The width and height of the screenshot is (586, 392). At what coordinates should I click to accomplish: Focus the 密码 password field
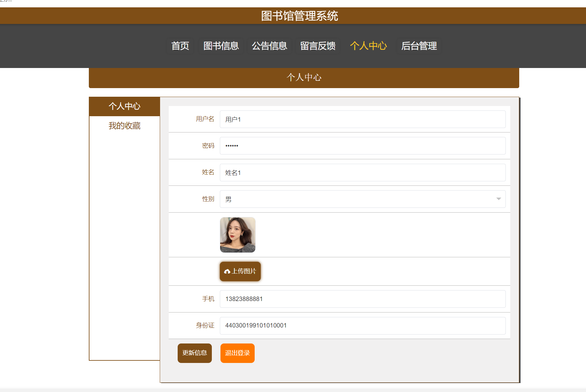[363, 146]
